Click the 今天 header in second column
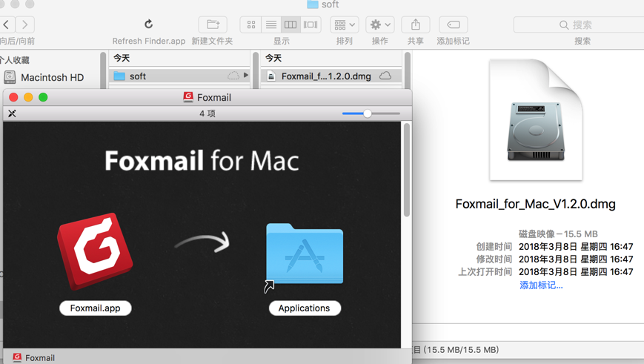 pos(273,59)
